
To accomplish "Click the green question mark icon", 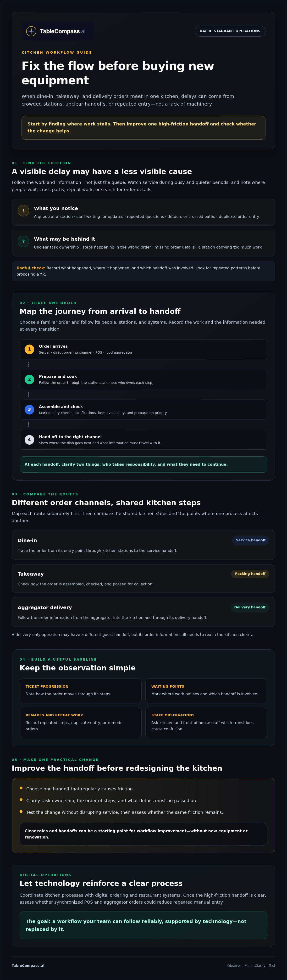I will coord(23,241).
